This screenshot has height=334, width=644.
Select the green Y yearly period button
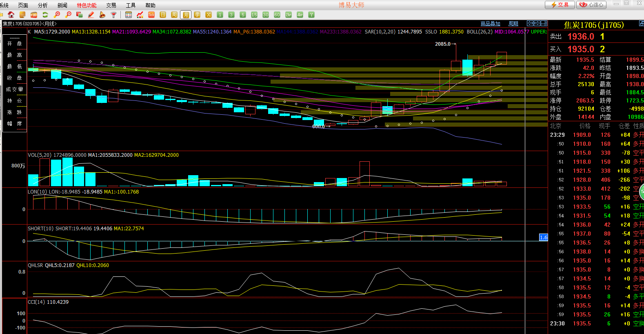point(311,15)
